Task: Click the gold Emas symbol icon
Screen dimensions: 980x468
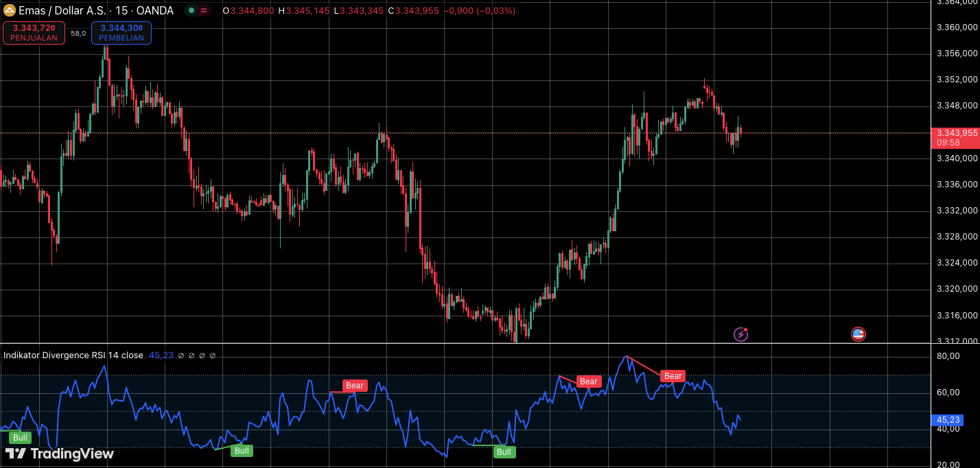Action: 10,11
